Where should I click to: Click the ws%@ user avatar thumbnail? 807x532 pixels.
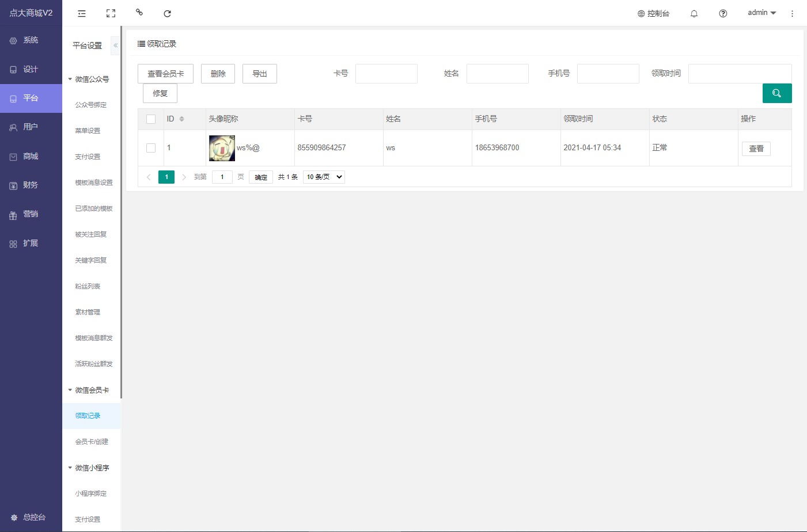point(222,148)
